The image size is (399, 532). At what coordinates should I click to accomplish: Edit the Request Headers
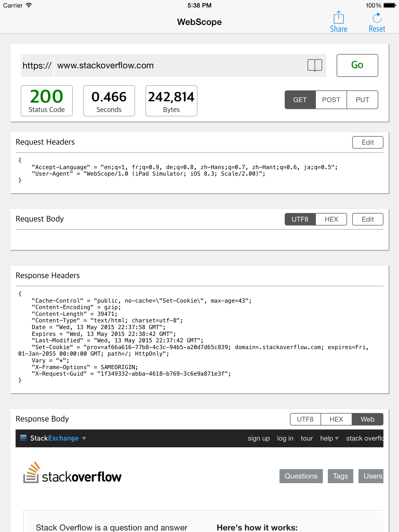point(368,142)
